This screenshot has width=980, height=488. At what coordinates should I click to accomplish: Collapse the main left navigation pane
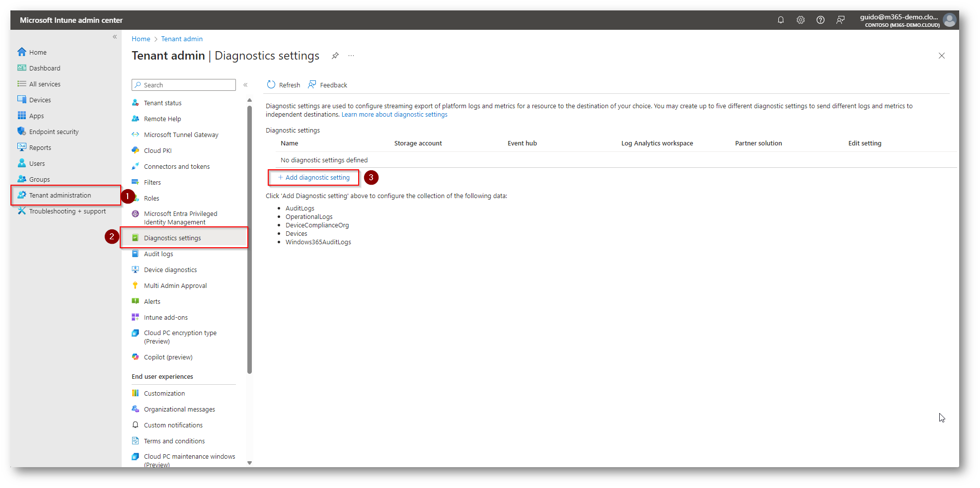click(x=115, y=37)
